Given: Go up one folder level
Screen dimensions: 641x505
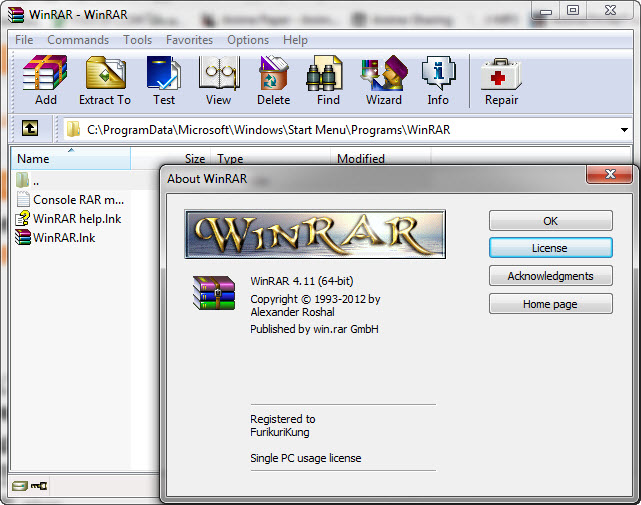Looking at the screenshot, I should pos(30,128).
